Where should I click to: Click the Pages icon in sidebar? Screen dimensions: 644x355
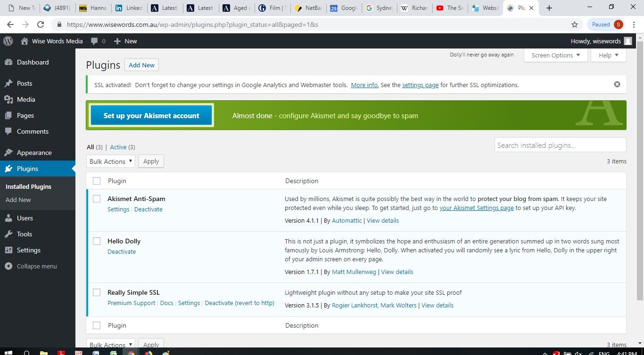click(x=8, y=115)
